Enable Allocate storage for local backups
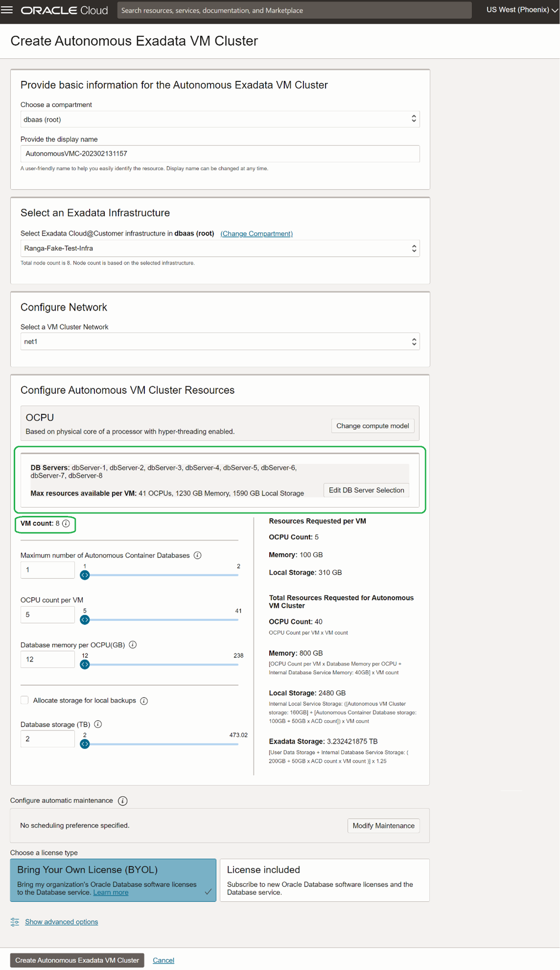This screenshot has height=970, width=560. (x=24, y=701)
